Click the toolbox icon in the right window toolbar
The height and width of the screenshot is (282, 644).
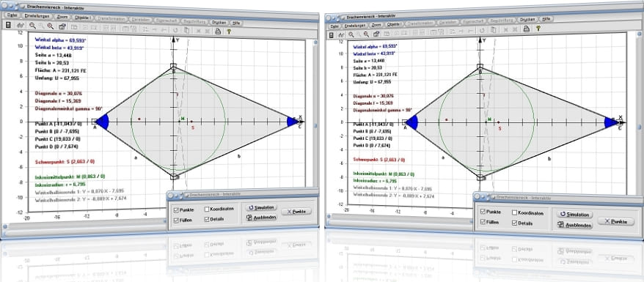[x=376, y=34]
